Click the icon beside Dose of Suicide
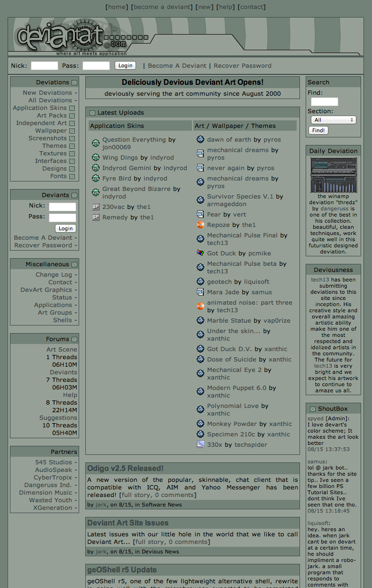372x588 pixels. [x=200, y=359]
